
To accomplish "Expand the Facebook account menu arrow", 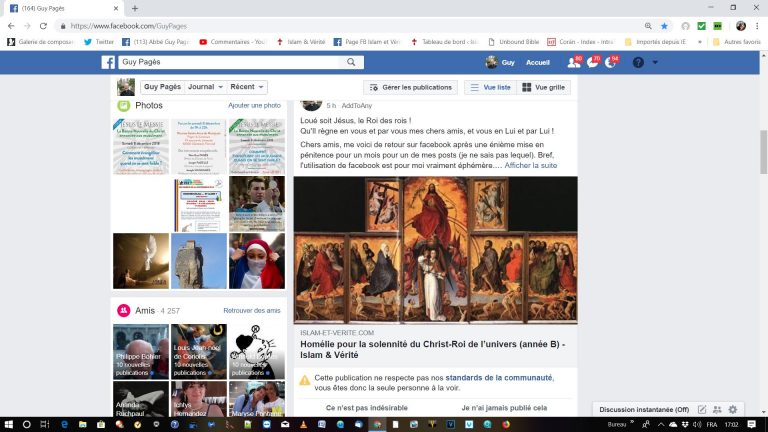I will 655,62.
